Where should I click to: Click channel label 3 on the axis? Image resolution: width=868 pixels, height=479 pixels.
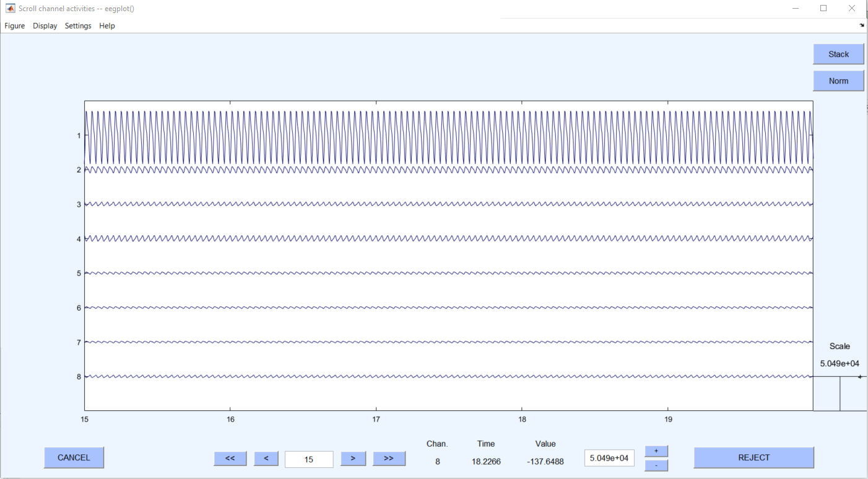(x=79, y=204)
